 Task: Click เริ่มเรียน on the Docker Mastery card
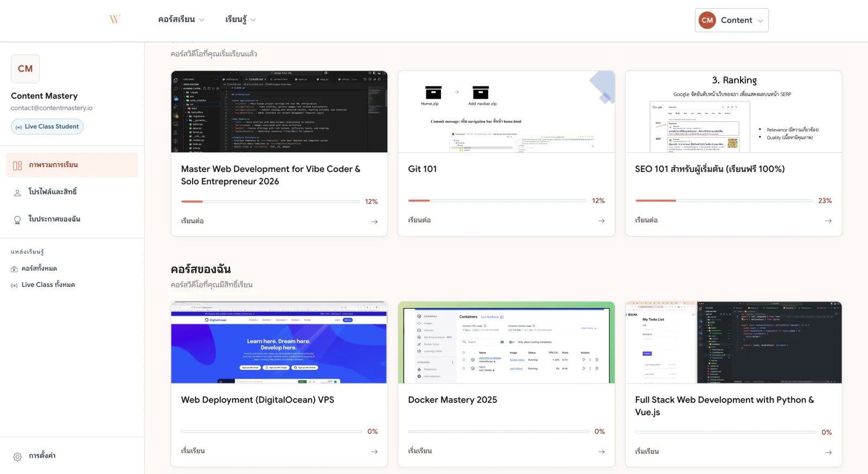tap(420, 451)
